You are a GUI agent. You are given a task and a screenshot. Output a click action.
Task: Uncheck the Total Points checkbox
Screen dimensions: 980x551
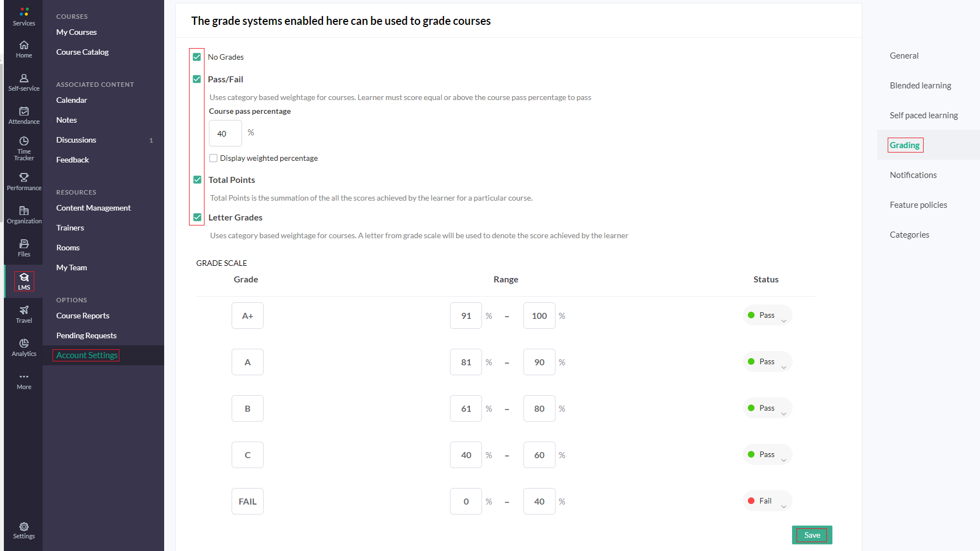197,180
